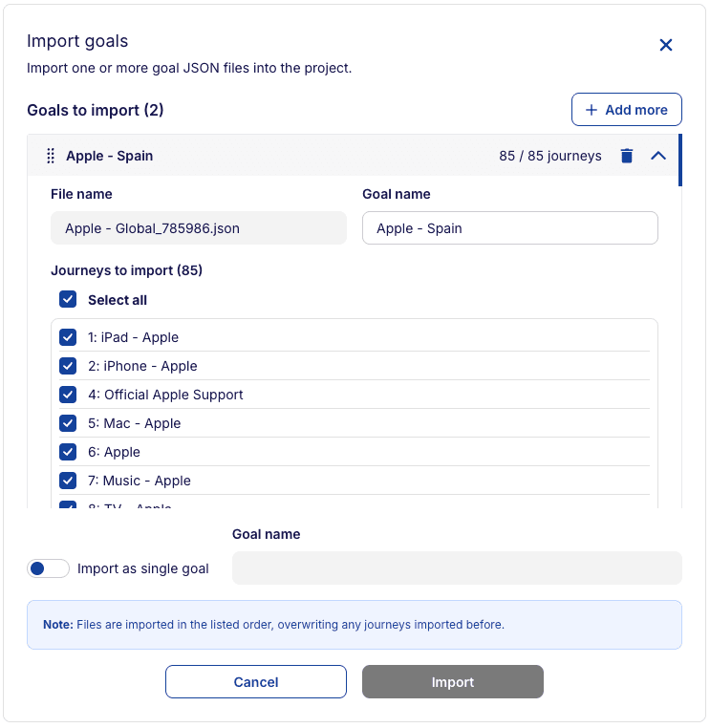Uncheck journey 4: Official Apple Support
The height and width of the screenshot is (728, 710).
click(x=68, y=395)
